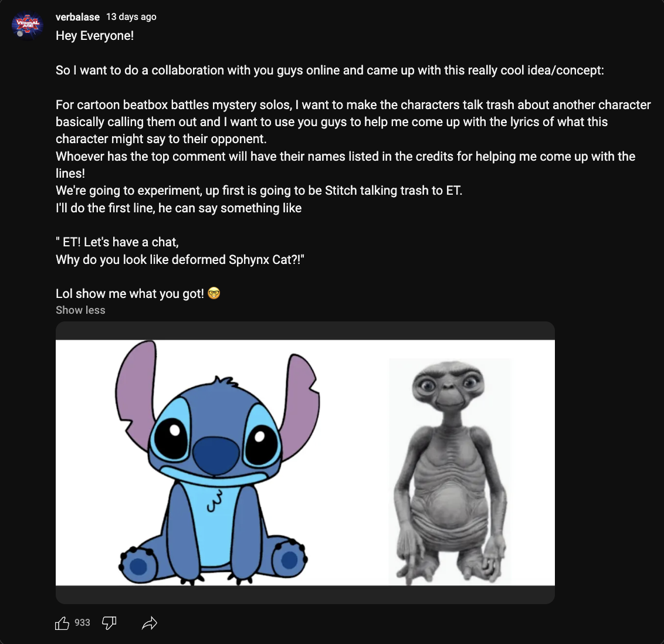Click the 'Lol show me what you got!' text

pyautogui.click(x=130, y=293)
